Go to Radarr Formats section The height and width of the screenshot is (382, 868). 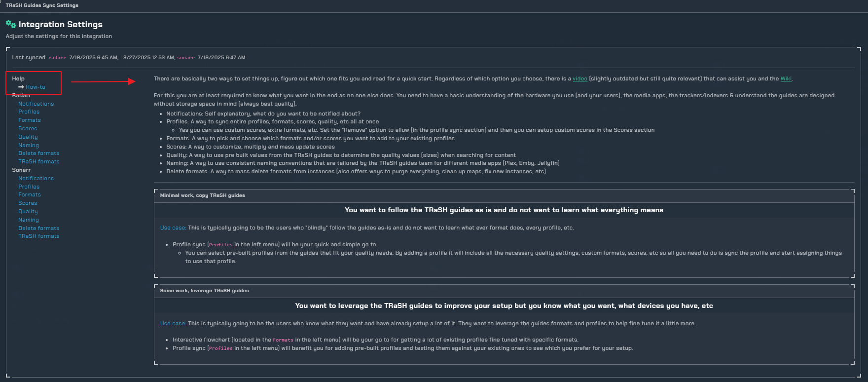pyautogui.click(x=30, y=120)
